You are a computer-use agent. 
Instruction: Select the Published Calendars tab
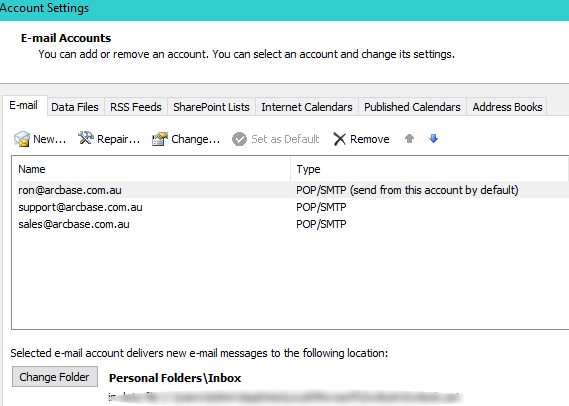(412, 107)
